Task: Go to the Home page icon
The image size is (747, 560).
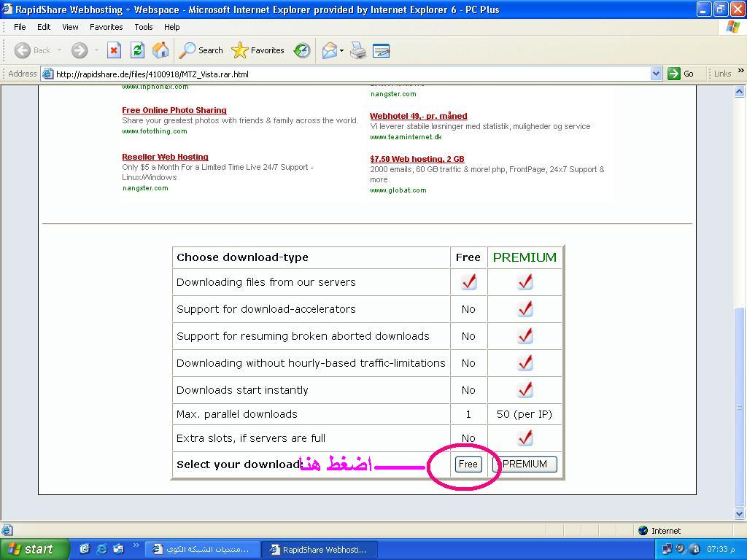Action: point(160,50)
